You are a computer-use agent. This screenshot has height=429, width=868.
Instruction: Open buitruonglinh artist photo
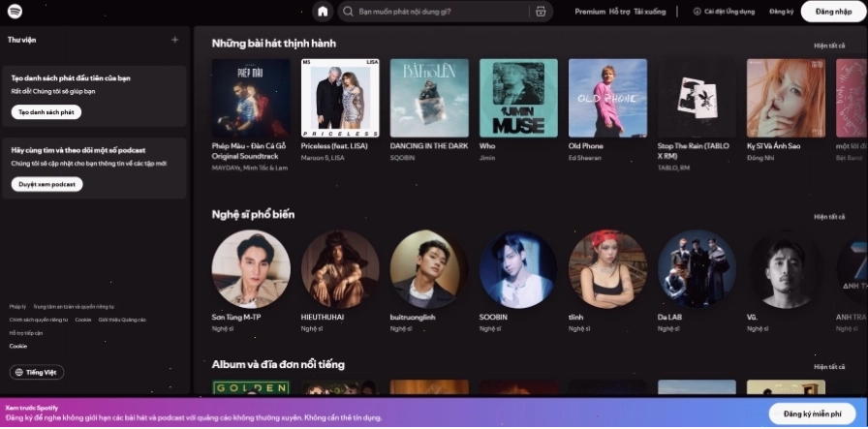pyautogui.click(x=429, y=269)
